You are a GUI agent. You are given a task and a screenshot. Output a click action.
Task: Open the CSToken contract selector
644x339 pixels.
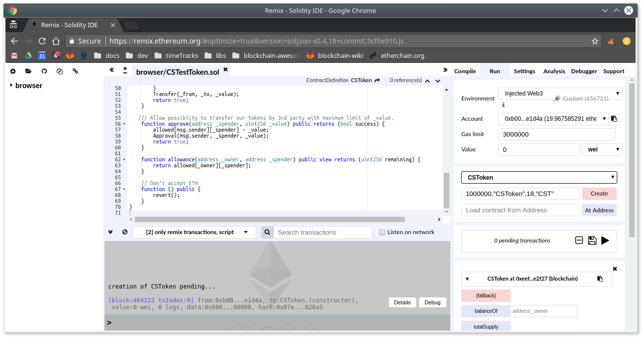[539, 177]
